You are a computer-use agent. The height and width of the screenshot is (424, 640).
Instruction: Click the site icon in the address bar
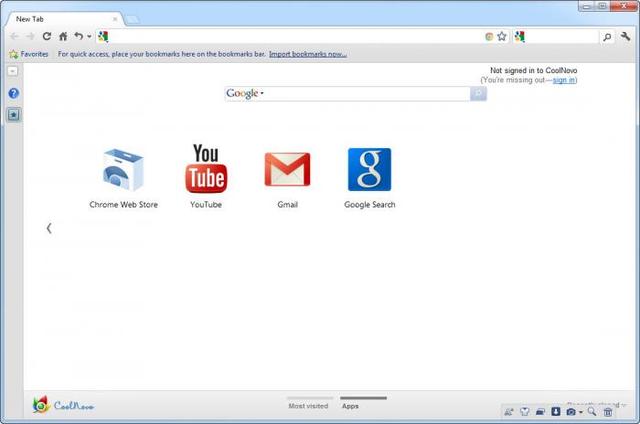tap(103, 37)
